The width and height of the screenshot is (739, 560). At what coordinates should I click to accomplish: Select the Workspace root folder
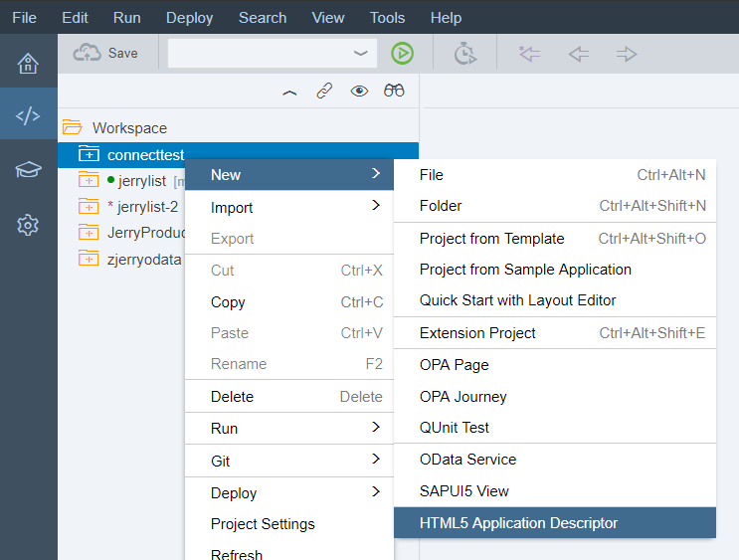pos(128,127)
